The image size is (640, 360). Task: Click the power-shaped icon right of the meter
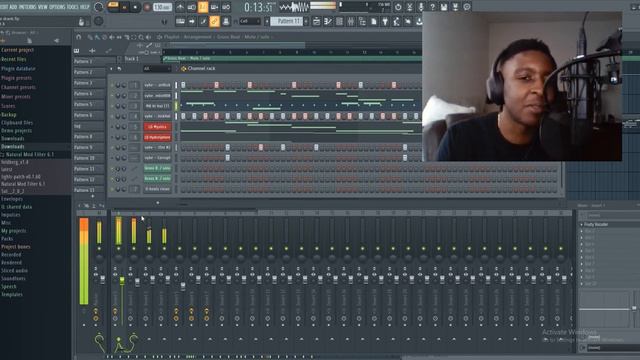(x=398, y=7)
